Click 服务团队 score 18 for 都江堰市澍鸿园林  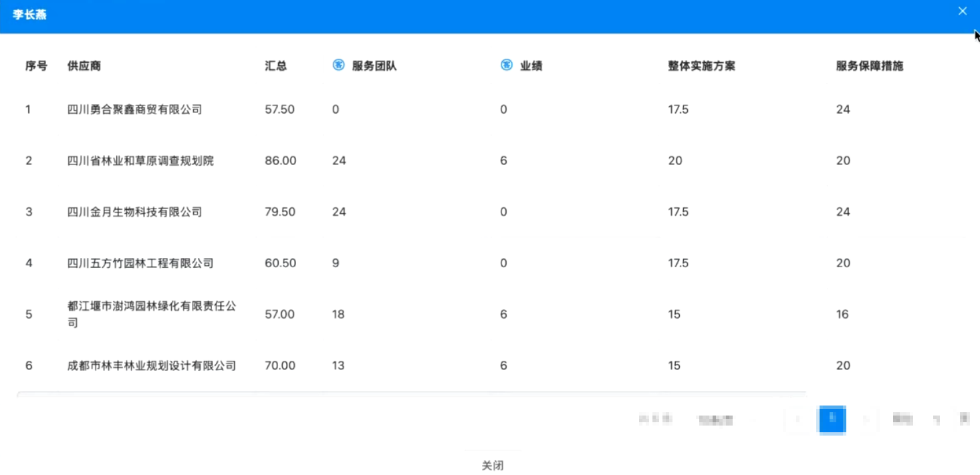338,314
